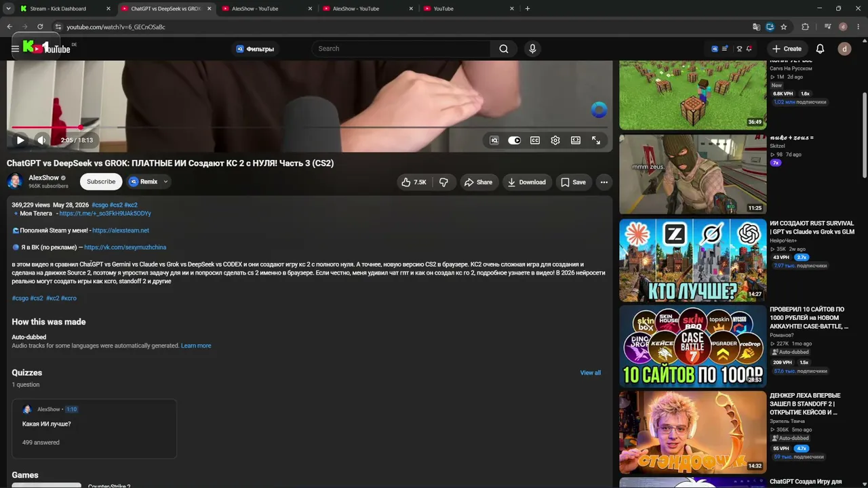Open a new browser tab
Screen dimensions: 868x488
point(528,9)
